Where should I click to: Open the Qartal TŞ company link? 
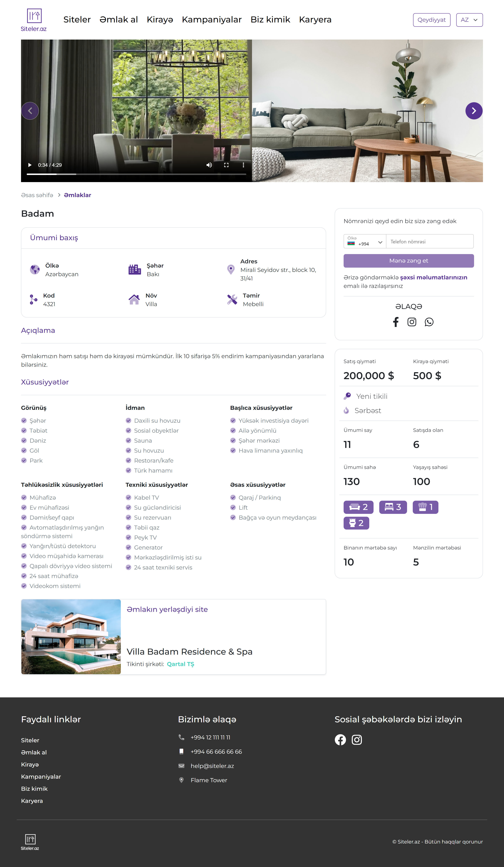[x=180, y=664]
